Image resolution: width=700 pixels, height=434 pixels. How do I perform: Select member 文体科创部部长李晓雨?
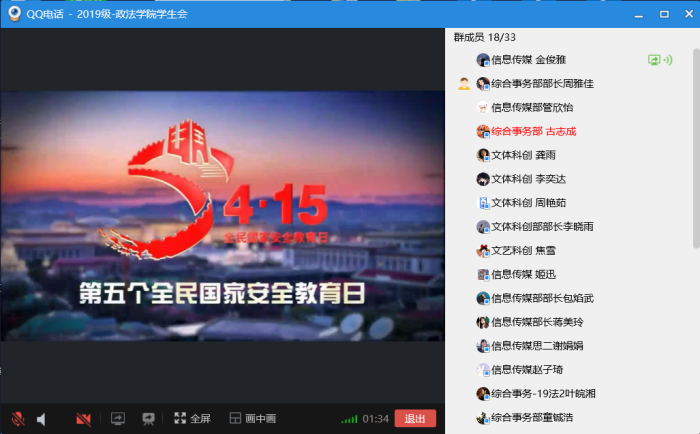coord(542,226)
